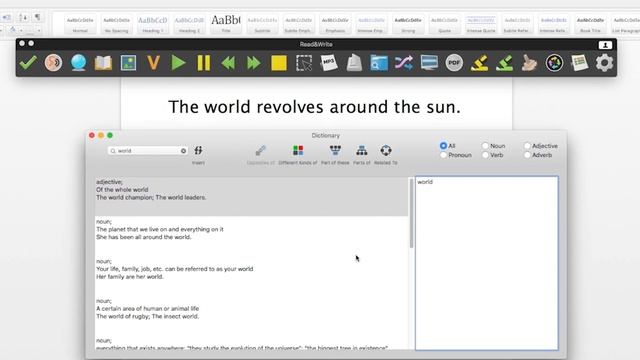Click Parts of hierarchy icon
This screenshot has width=640, height=360.
coord(362,150)
